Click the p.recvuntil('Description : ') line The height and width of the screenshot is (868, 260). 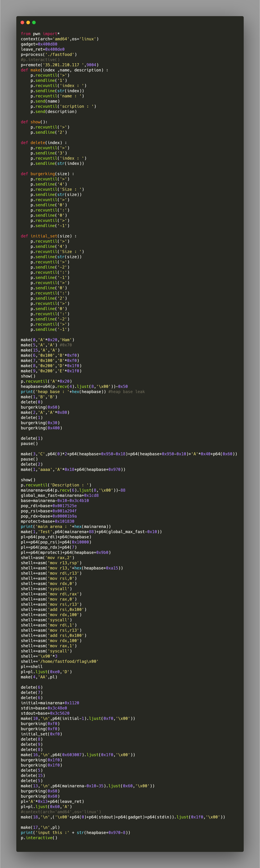click(56, 485)
